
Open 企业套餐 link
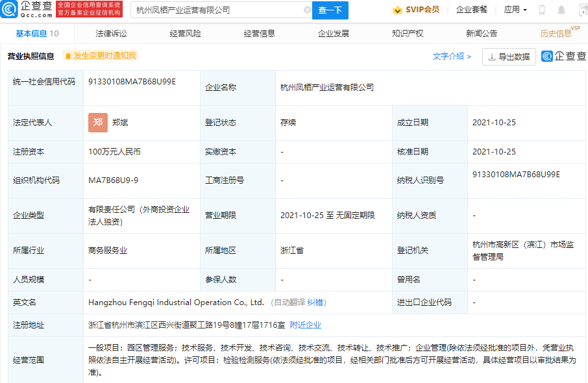click(471, 10)
